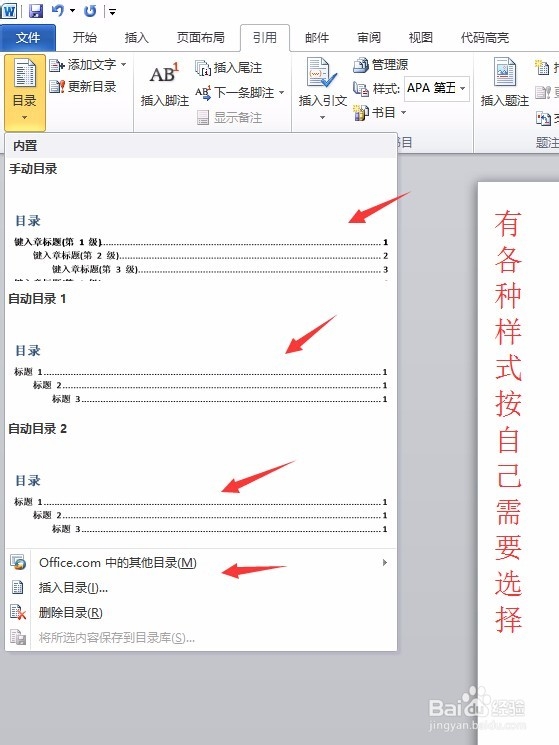Click the 显示备注 icon
559x745 pixels.
203,117
